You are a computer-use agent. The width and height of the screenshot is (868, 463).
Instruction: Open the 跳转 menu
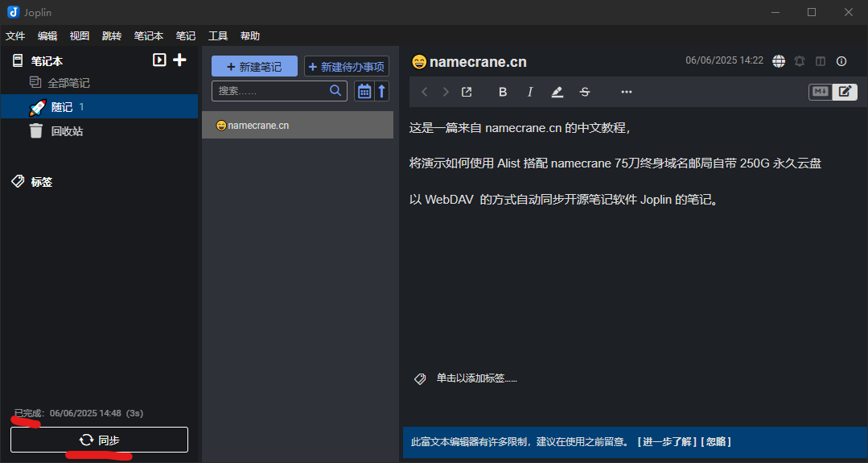[112, 36]
